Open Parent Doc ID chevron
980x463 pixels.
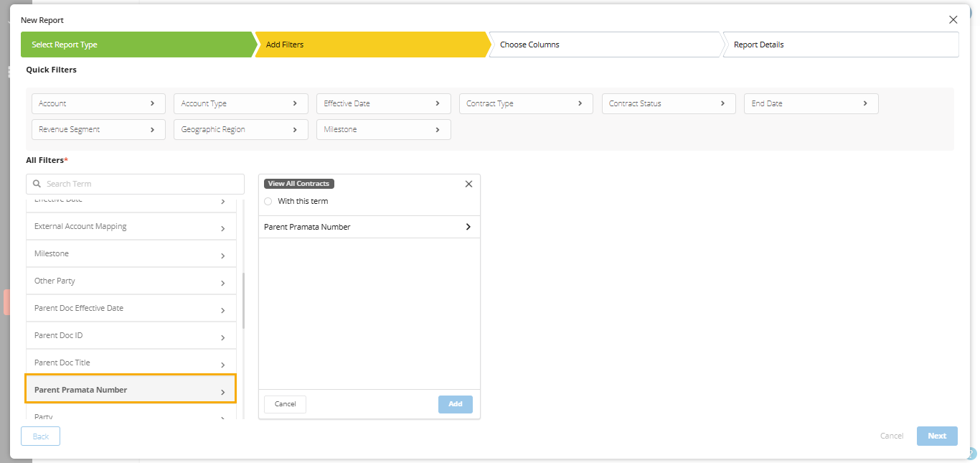(223, 337)
